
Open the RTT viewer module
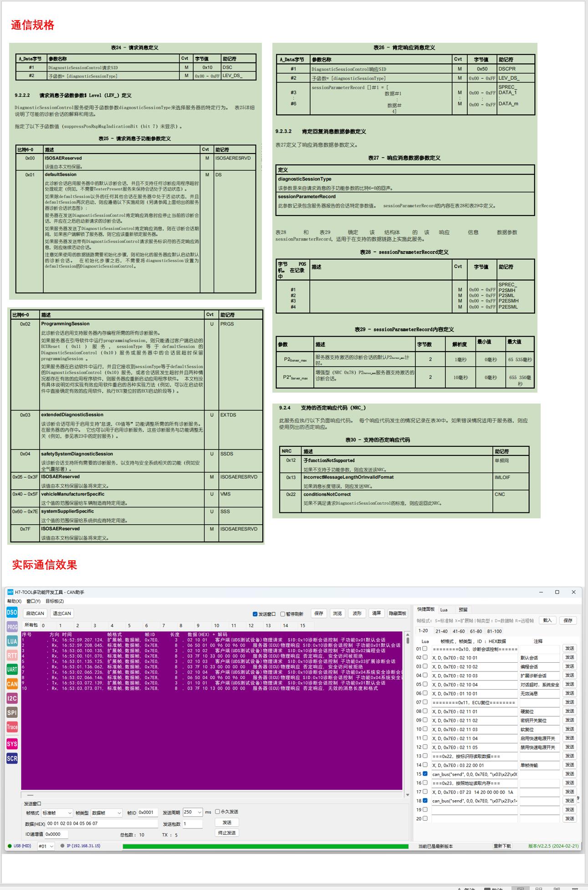click(x=12, y=655)
